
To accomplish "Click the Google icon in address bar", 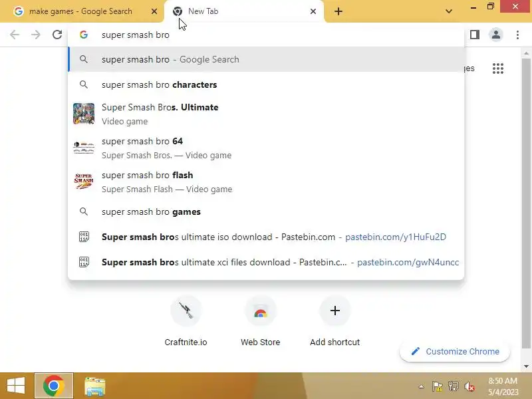I will click(x=84, y=35).
